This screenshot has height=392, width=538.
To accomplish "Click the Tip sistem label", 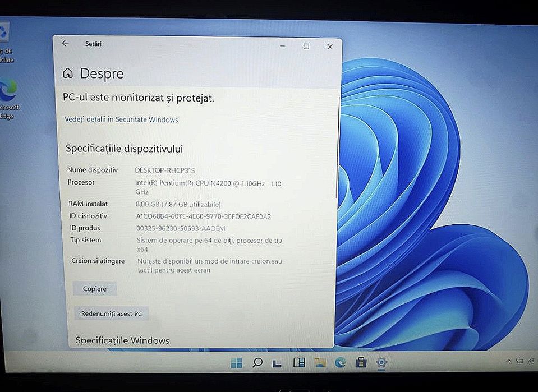I will click(x=86, y=239).
